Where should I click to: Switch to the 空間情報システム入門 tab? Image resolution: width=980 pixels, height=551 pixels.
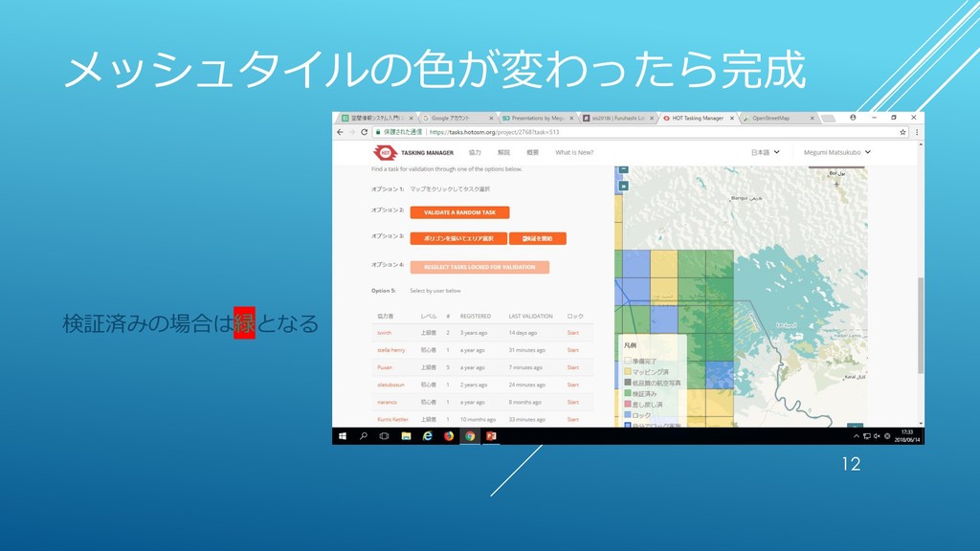[373, 118]
